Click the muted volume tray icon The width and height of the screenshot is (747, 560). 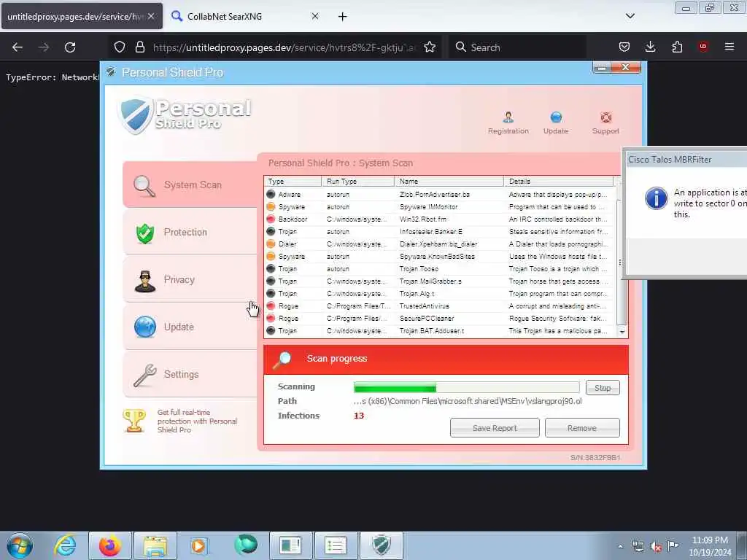[656, 547]
